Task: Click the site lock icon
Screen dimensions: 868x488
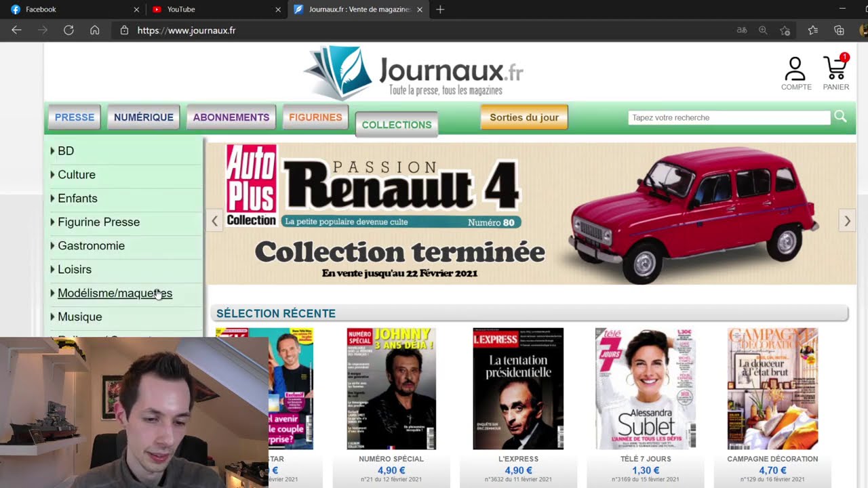Action: (x=124, y=30)
